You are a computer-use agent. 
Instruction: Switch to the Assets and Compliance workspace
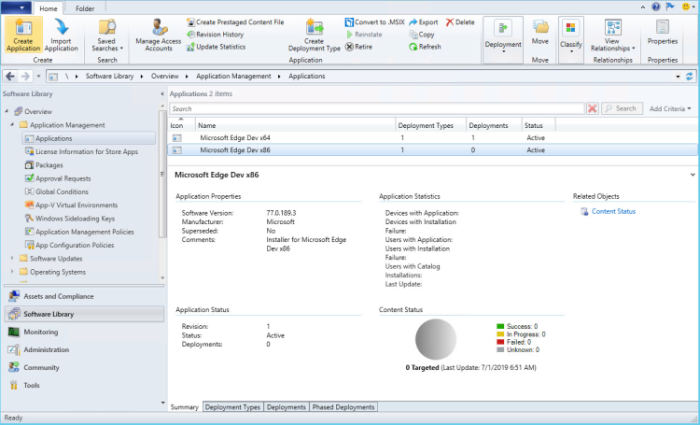click(x=84, y=296)
